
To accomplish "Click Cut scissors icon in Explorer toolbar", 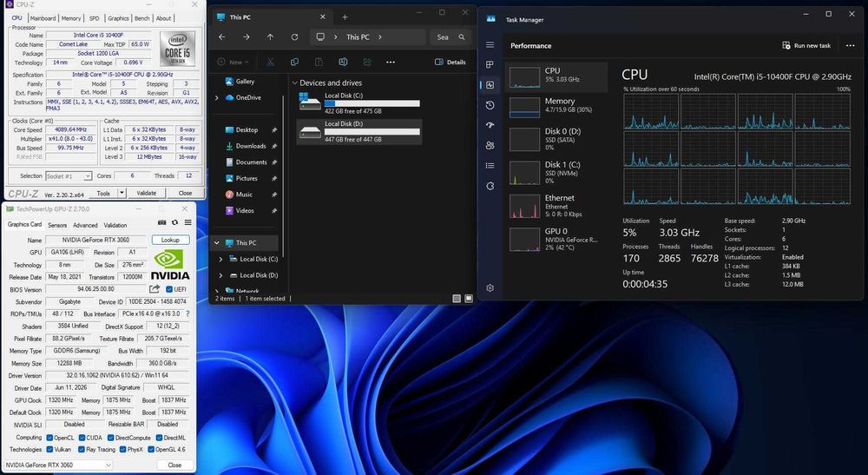I will coord(270,62).
